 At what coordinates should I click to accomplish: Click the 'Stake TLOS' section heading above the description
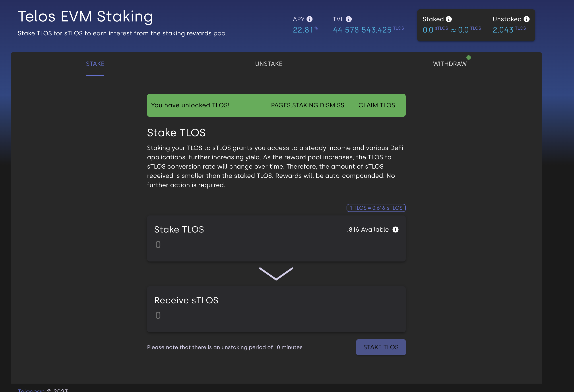click(176, 133)
